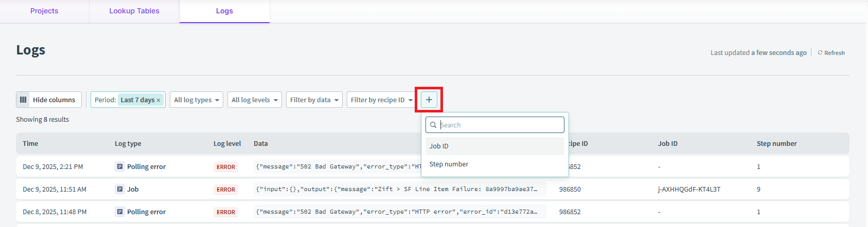Switch to the Projects tab
868x227 pixels.
pos(44,11)
